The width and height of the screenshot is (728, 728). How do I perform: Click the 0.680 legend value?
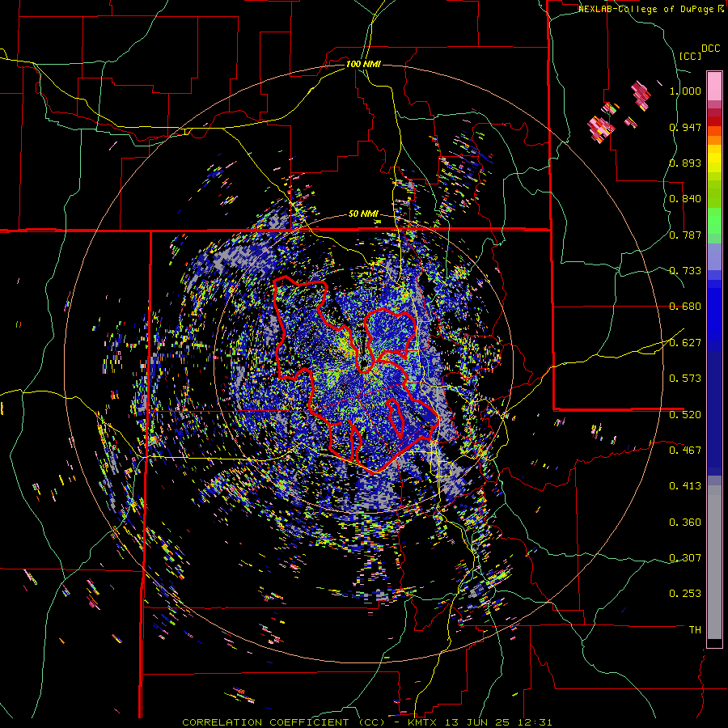[x=685, y=307]
